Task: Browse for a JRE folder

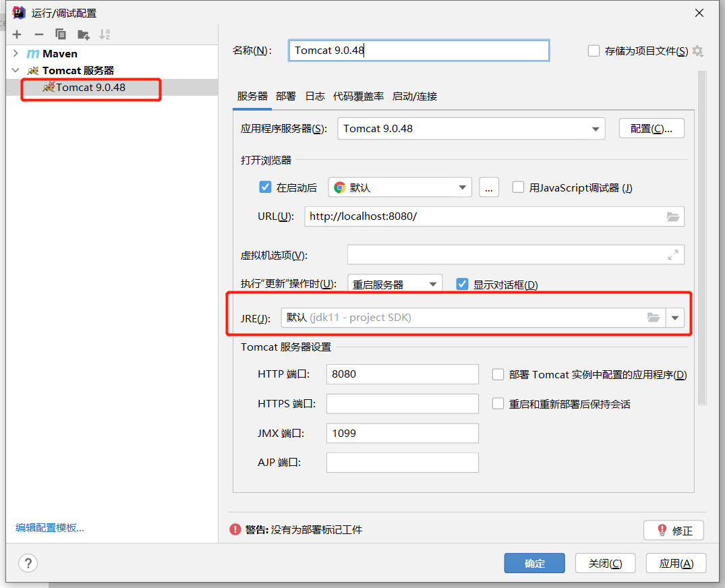Action: pyautogui.click(x=654, y=318)
